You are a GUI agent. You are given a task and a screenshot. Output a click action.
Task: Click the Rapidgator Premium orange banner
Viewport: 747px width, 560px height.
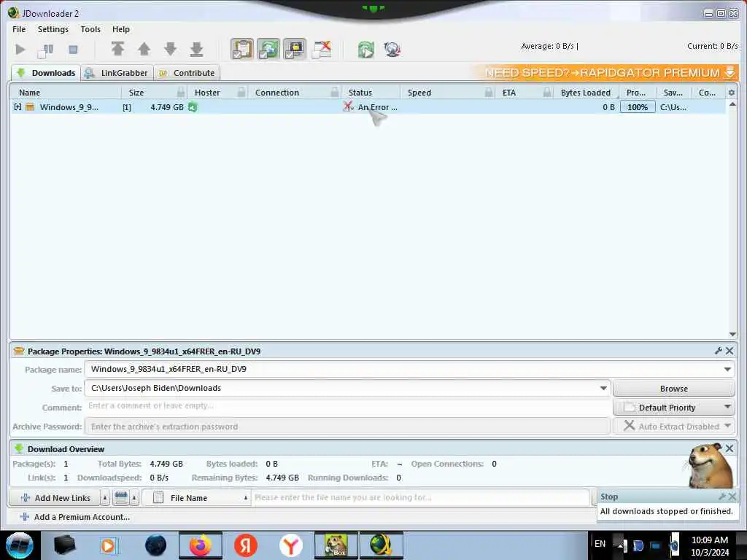[605, 73]
